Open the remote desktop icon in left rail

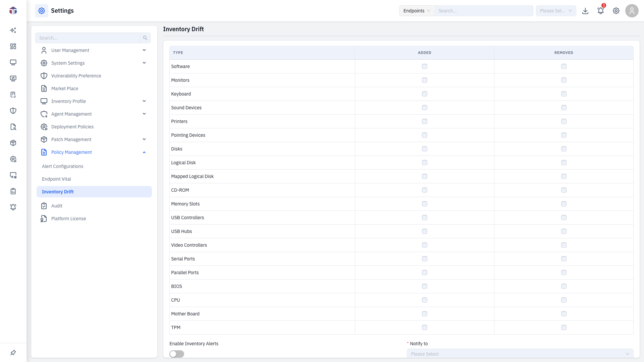13,78
